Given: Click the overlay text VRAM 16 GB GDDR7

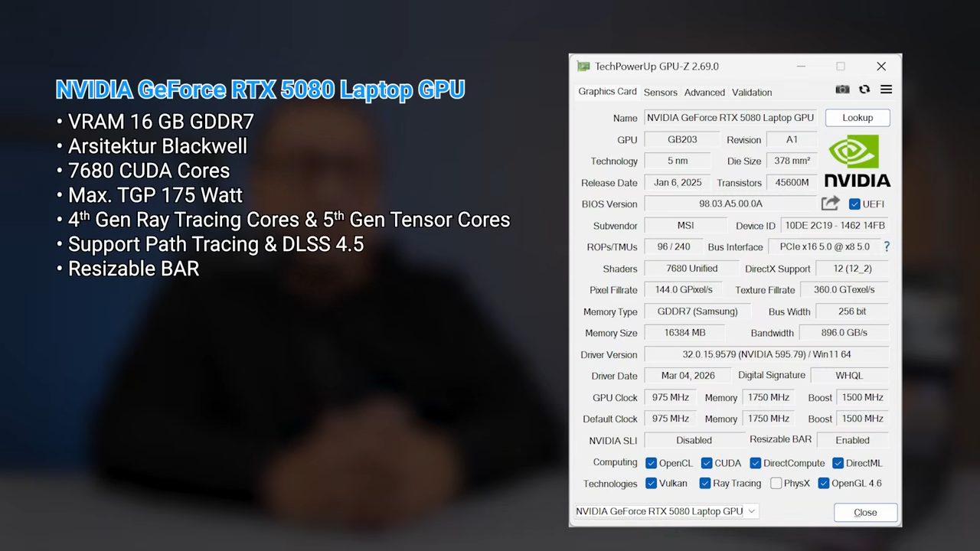Looking at the screenshot, I should tap(161, 122).
